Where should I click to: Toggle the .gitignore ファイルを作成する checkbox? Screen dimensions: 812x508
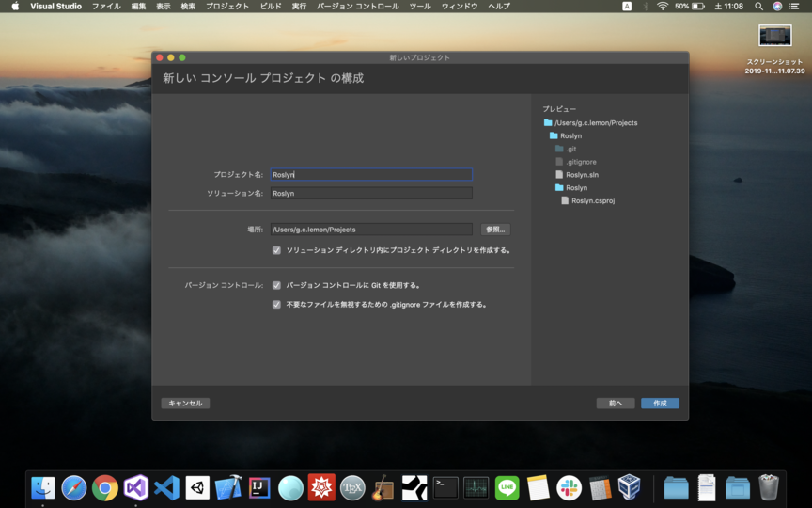click(276, 305)
